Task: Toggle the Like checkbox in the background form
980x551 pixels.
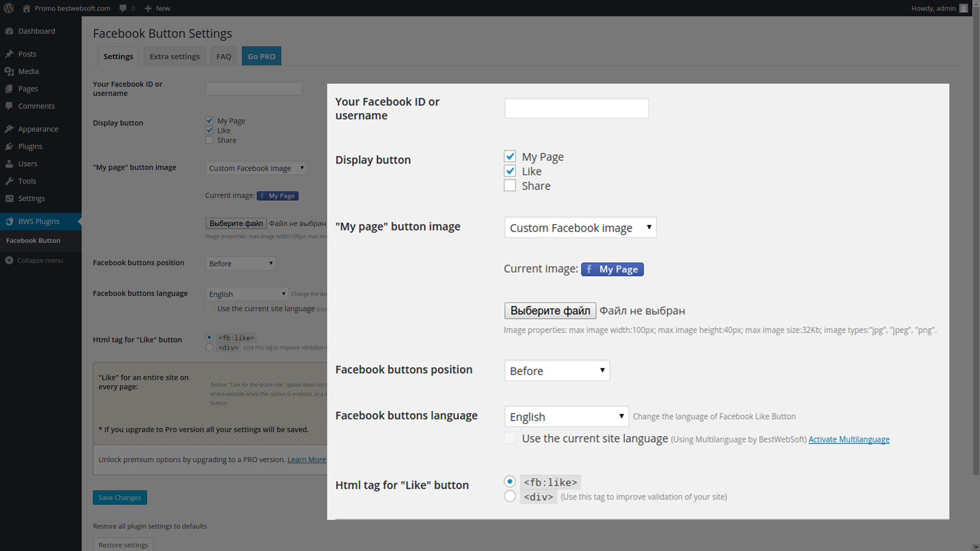Action: point(209,130)
